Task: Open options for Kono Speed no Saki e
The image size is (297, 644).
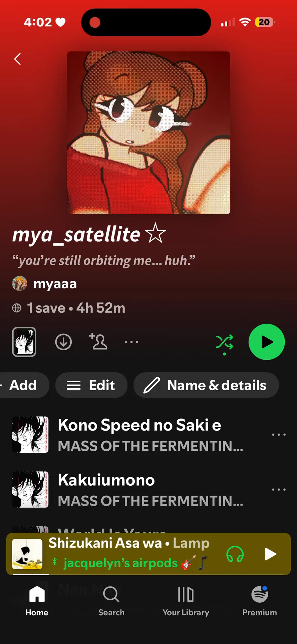Action: pos(279,435)
